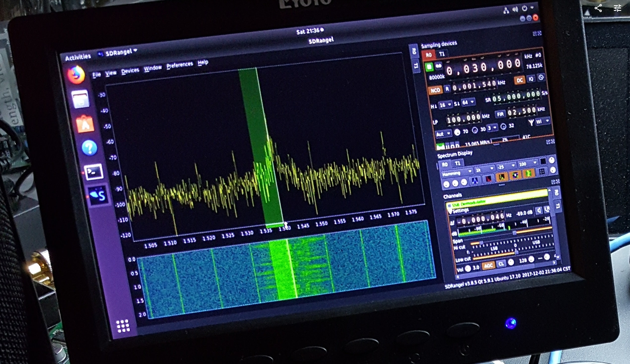
Task: Collapse the channel Settings section
Action: 451,211
